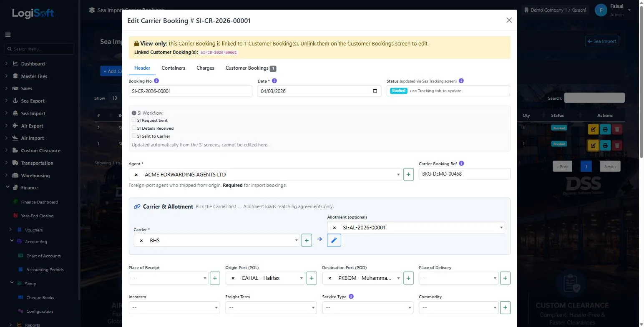The width and height of the screenshot is (644, 327).
Task: Add new Destination Port with plus button
Action: tap(408, 278)
